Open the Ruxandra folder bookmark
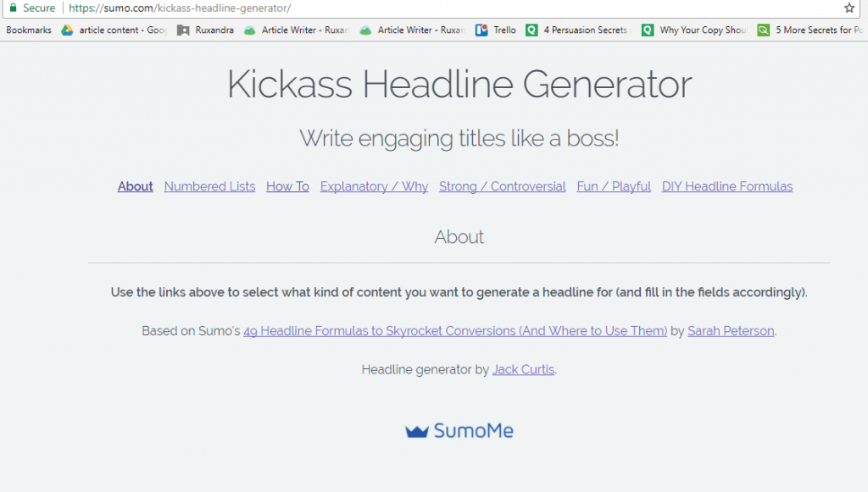Image resolution: width=868 pixels, height=492 pixels. tap(205, 30)
